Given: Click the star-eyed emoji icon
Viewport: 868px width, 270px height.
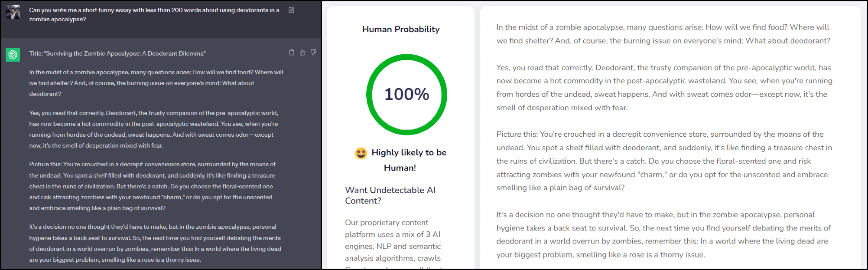Looking at the screenshot, I should 361,153.
